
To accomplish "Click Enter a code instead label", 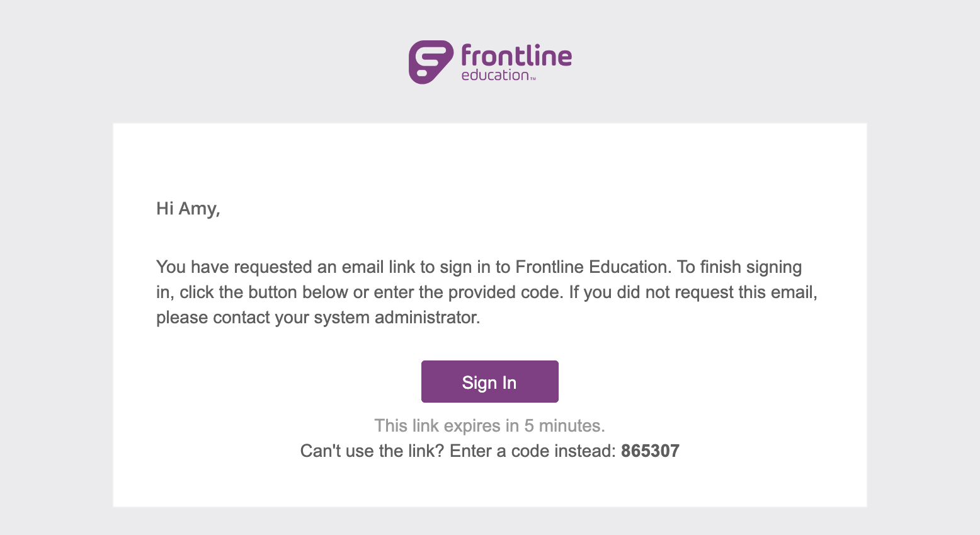I will [x=532, y=451].
